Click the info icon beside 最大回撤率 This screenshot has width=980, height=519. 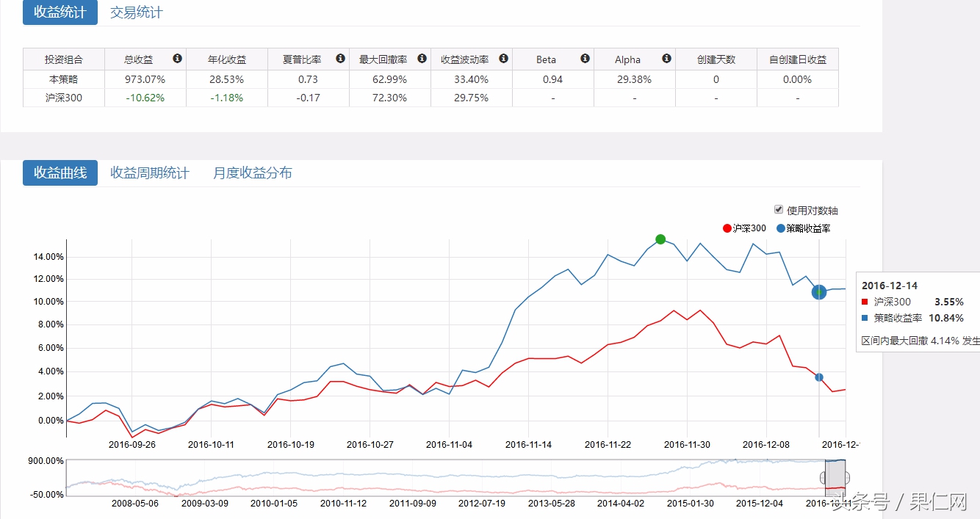pos(422,59)
